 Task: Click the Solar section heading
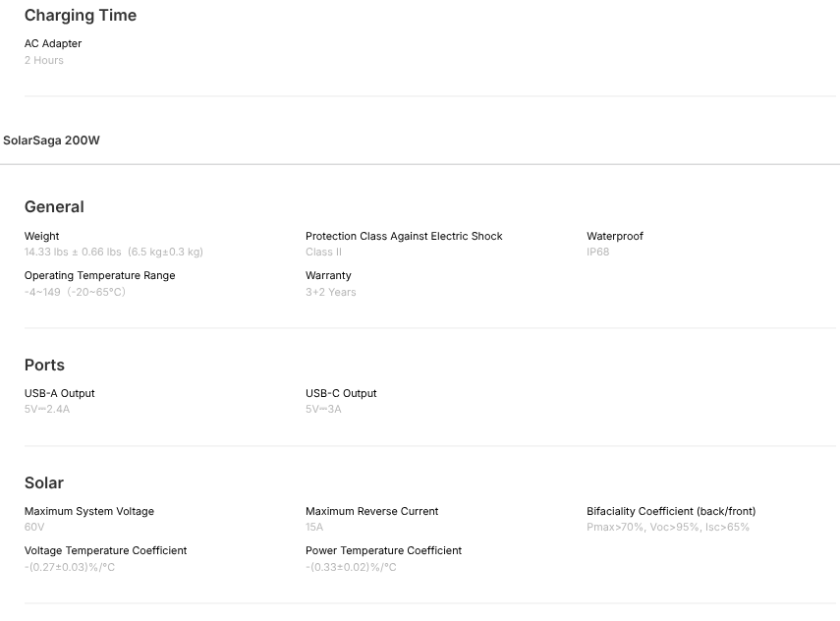(x=44, y=482)
